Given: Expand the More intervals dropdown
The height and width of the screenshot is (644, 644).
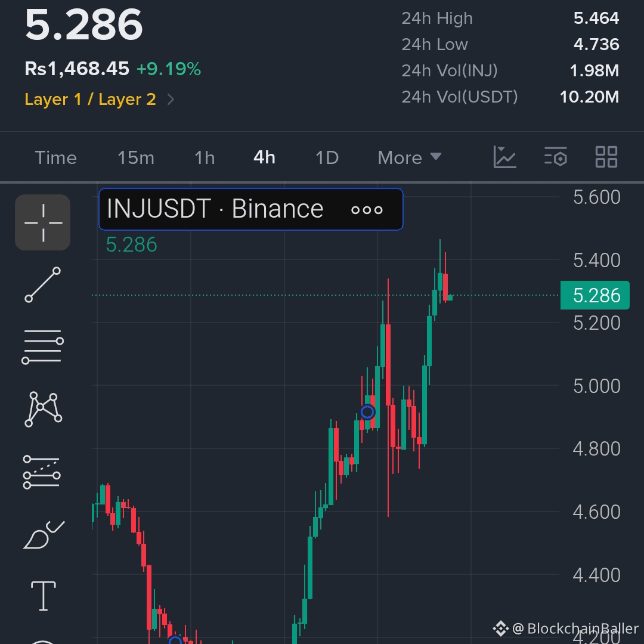Looking at the screenshot, I should [410, 157].
